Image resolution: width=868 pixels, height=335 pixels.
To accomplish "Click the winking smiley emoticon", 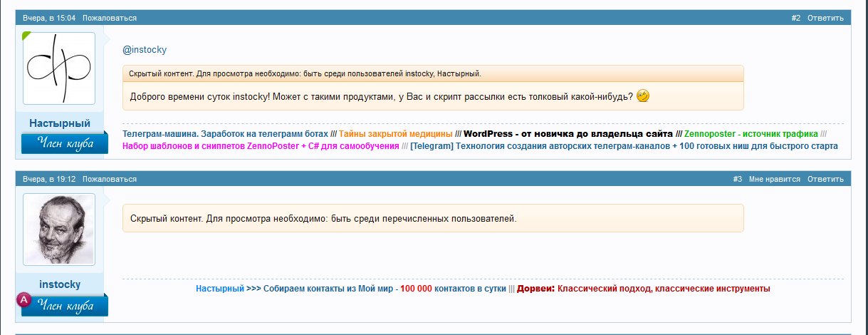I will (x=643, y=96).
